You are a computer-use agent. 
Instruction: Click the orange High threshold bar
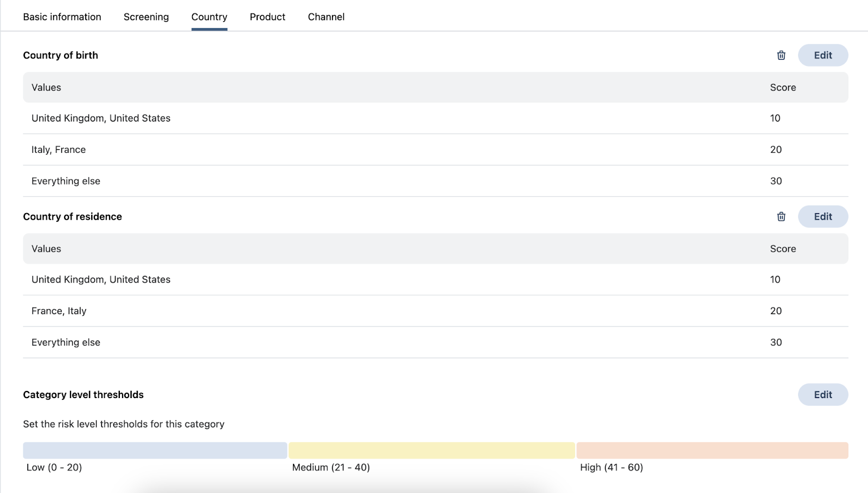click(712, 450)
